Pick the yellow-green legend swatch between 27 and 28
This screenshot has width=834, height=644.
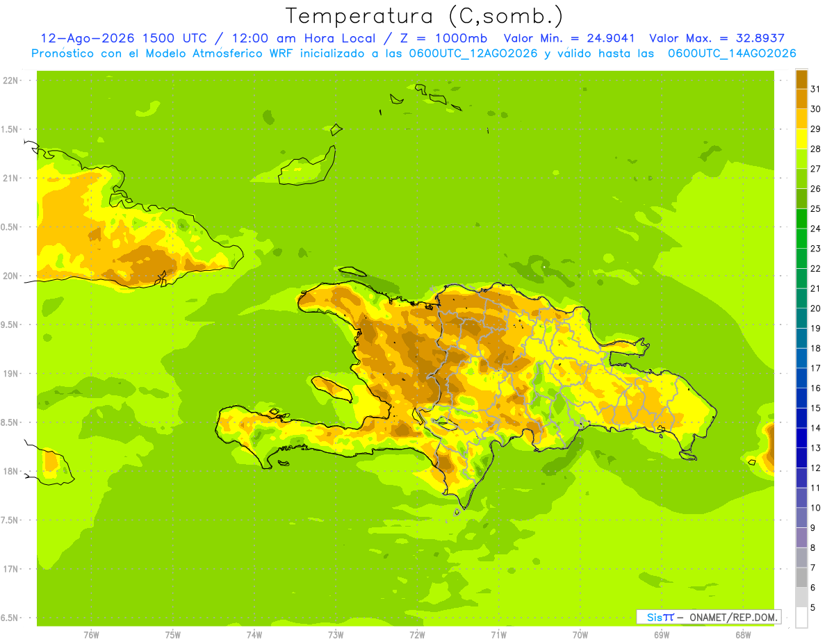(x=801, y=158)
